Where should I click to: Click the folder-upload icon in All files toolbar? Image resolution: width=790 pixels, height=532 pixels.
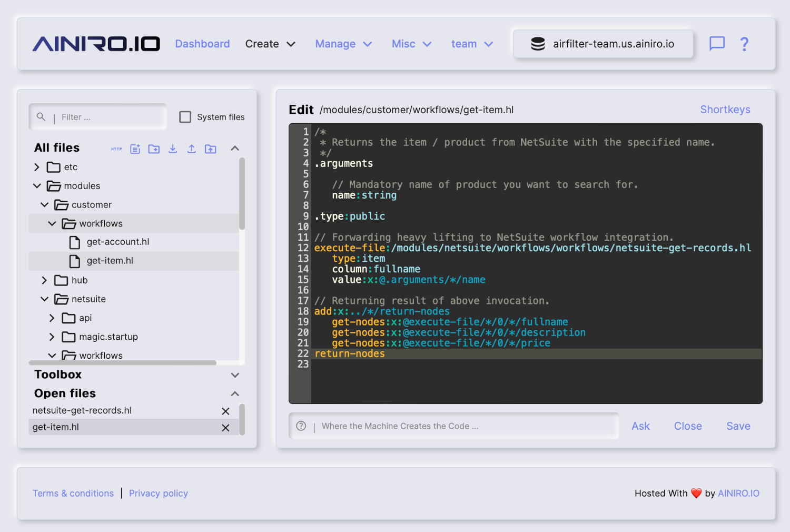(211, 149)
